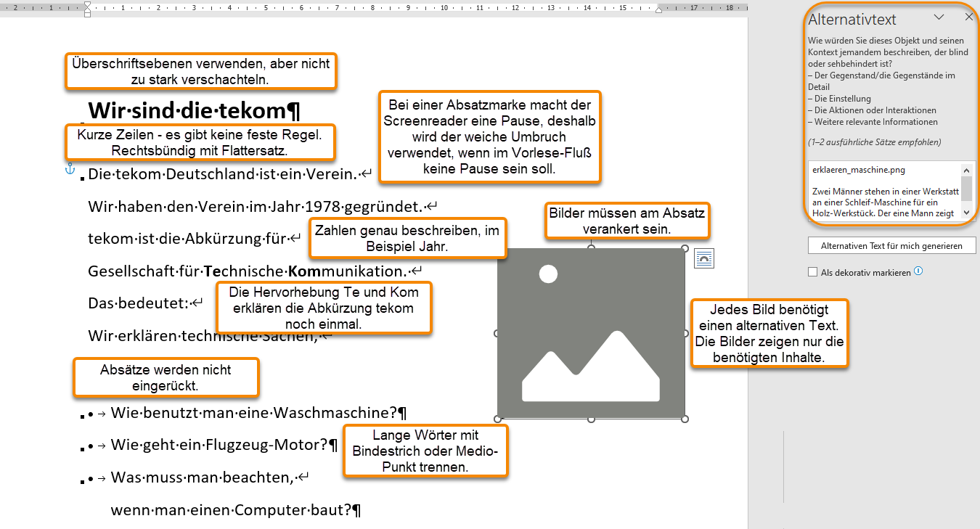The height and width of the screenshot is (529, 980).
Task: Enable the 'Als dekorativ markieren' checkbox
Action: tap(812, 272)
